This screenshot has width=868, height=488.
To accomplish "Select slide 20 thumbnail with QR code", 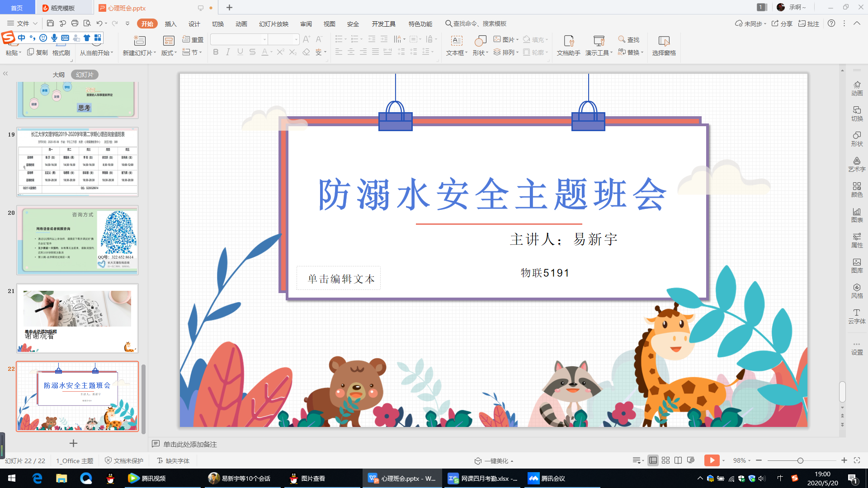I will [77, 240].
